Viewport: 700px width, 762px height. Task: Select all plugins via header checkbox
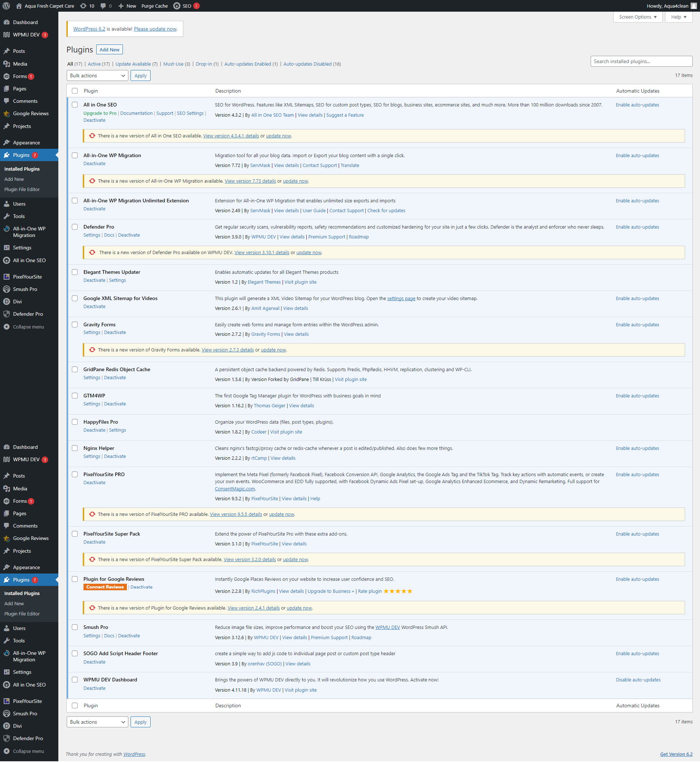(x=75, y=91)
